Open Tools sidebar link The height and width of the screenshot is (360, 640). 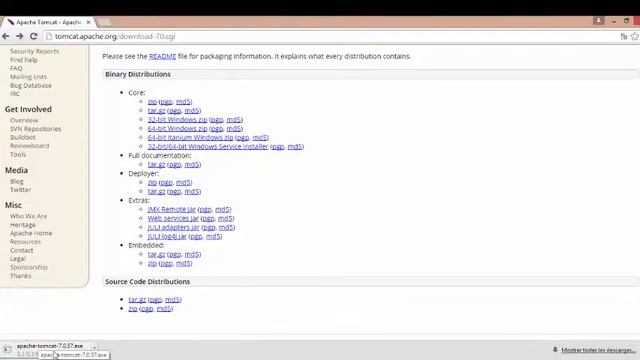tap(18, 154)
